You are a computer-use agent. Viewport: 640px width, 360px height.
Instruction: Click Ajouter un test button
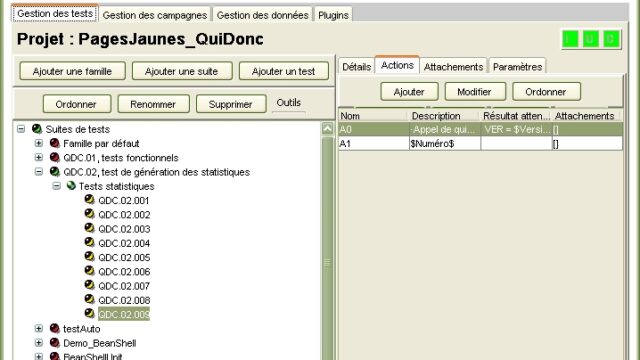283,71
